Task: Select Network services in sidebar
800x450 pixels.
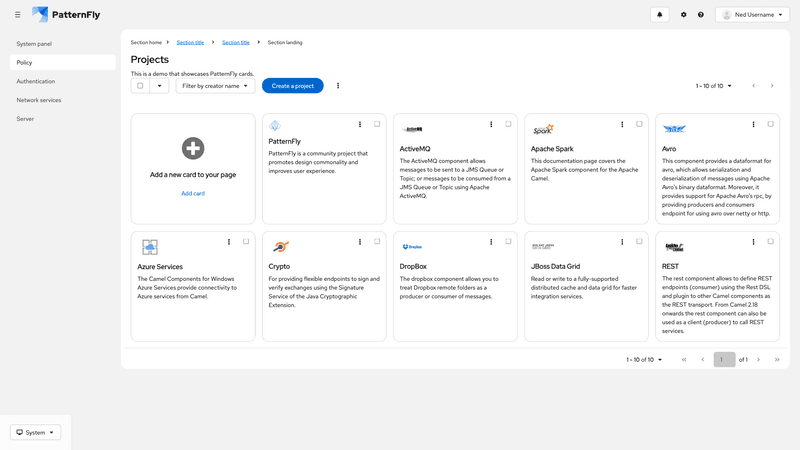Action: click(39, 100)
